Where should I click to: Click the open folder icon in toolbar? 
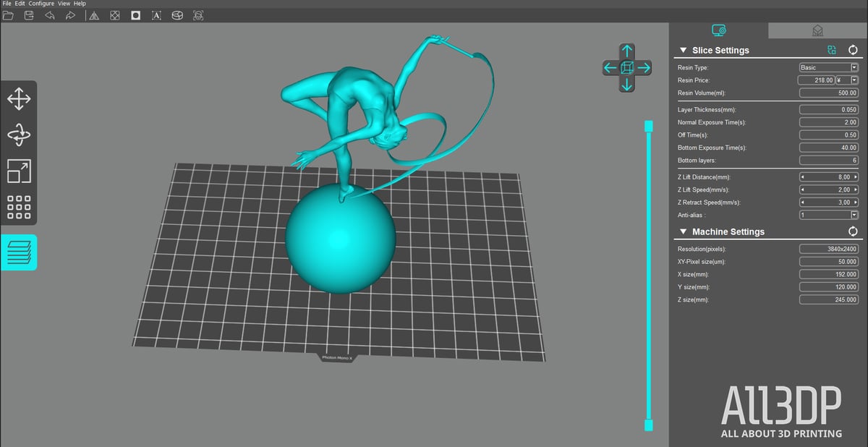pos(9,15)
